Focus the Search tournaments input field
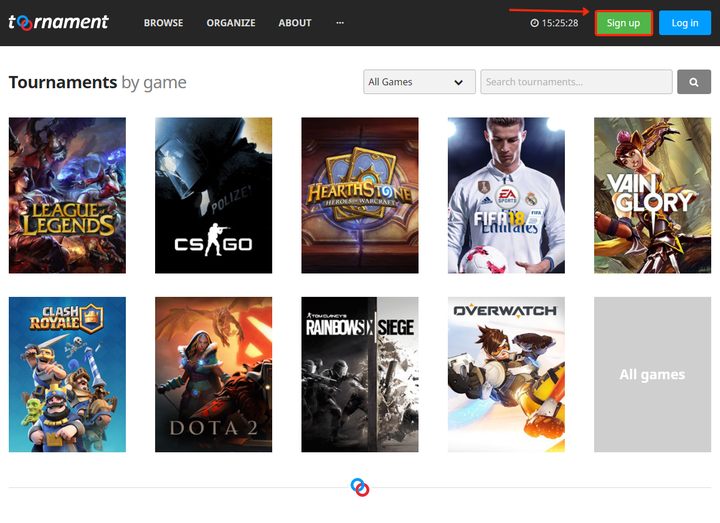Viewport: 720px width, 523px height. coord(576,82)
